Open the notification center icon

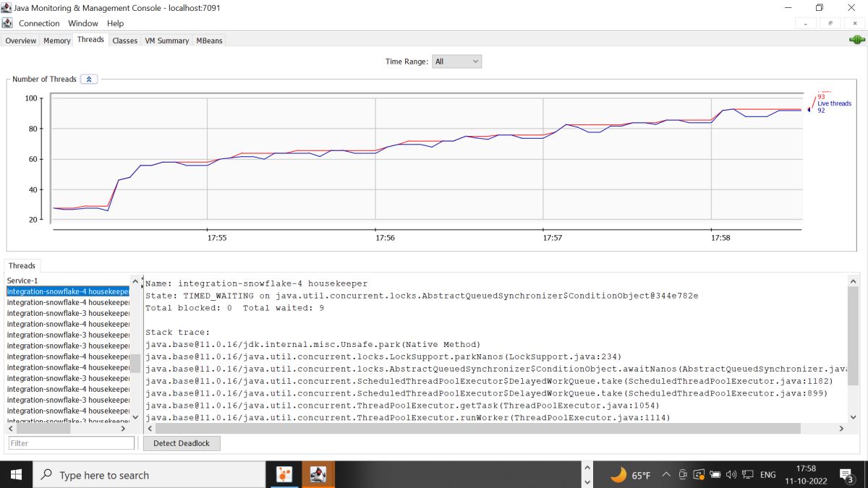pos(846,475)
